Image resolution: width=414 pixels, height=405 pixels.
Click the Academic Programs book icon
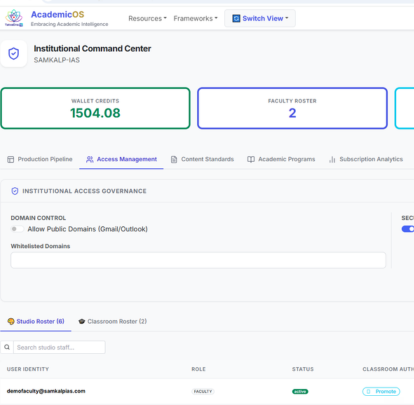pos(251,159)
